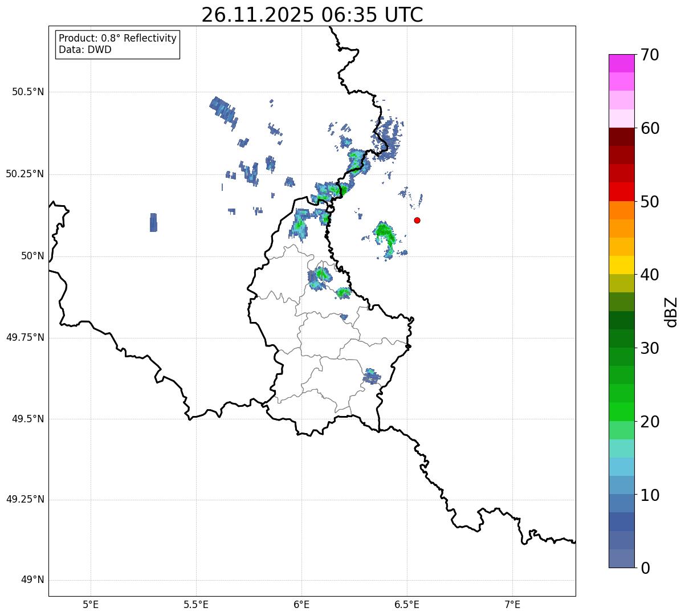Pick the dark red colorbar segment below 60

click(622, 137)
